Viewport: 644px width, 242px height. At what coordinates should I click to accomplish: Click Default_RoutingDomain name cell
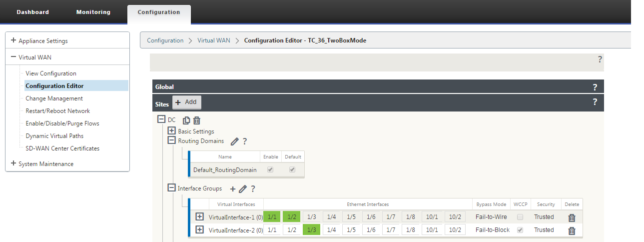[x=225, y=170]
